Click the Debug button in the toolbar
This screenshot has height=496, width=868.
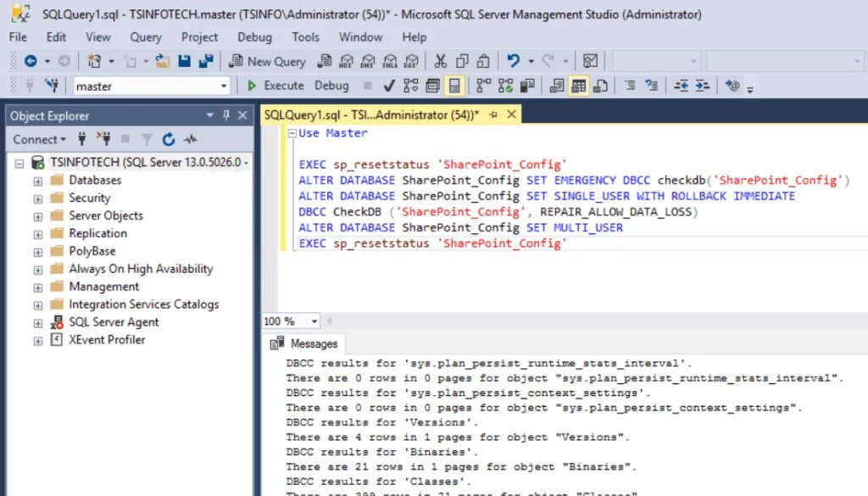click(x=331, y=86)
